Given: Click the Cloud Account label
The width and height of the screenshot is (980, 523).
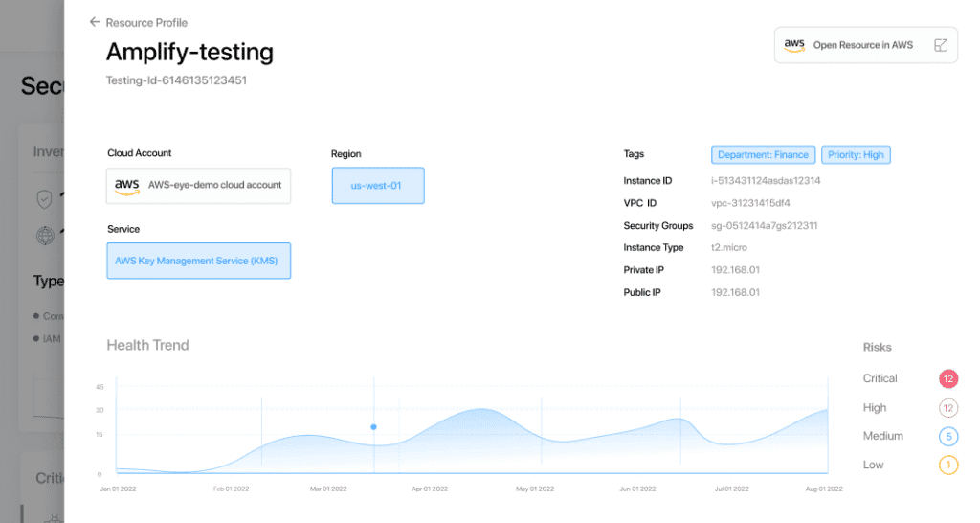Looking at the screenshot, I should (x=140, y=153).
